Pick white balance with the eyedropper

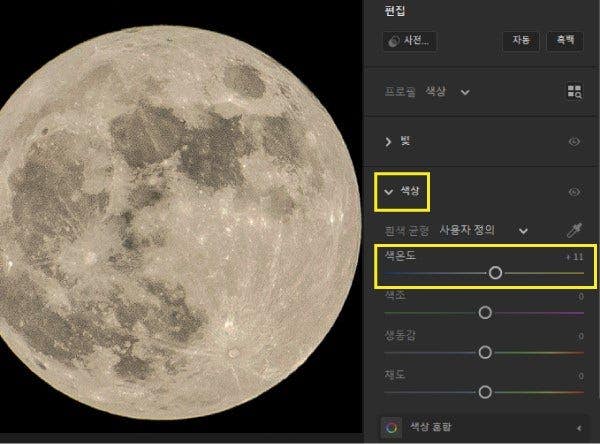(574, 230)
